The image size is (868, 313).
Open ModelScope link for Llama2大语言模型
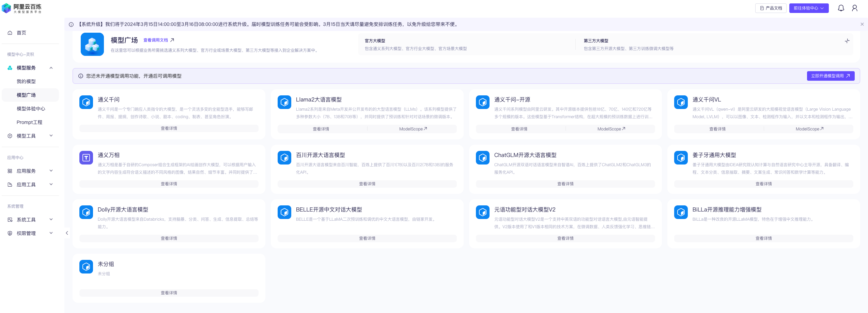413,129
